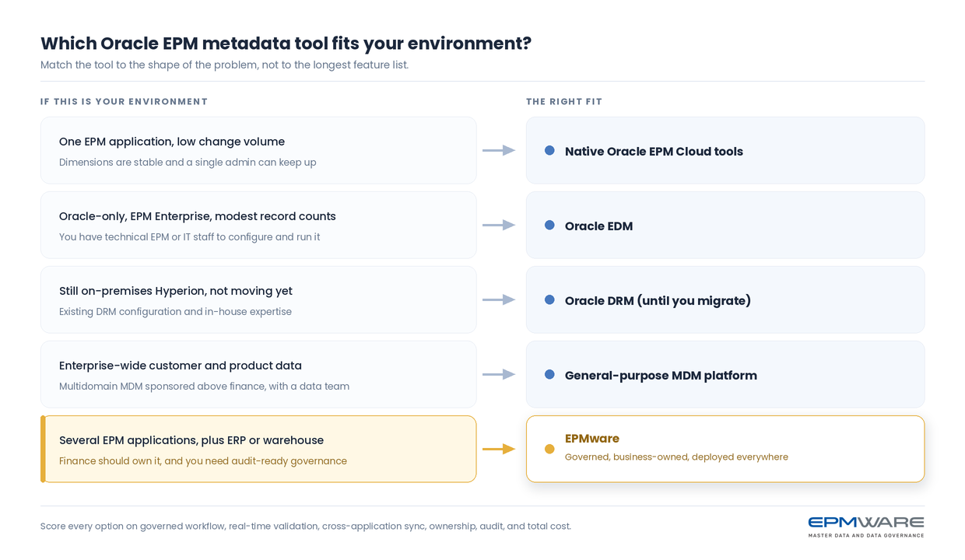
Task: Click the column label 'THE RIGHT FIT'
Action: point(564,102)
